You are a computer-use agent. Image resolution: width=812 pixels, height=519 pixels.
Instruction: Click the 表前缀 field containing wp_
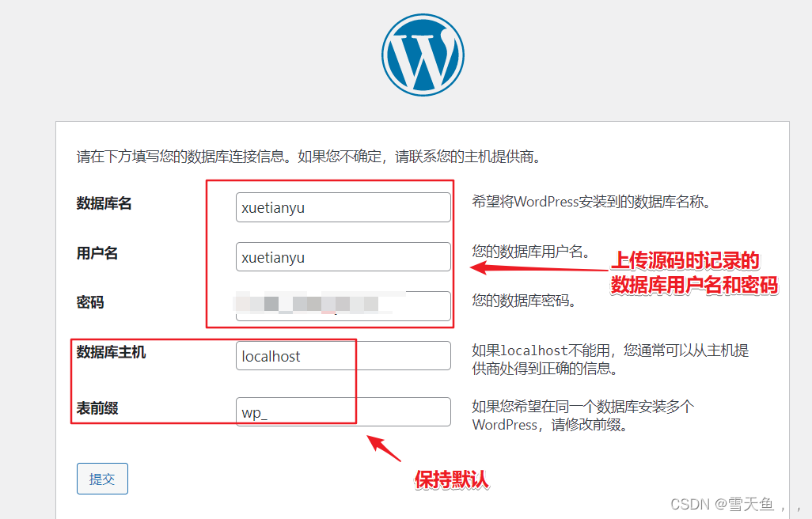pos(343,412)
